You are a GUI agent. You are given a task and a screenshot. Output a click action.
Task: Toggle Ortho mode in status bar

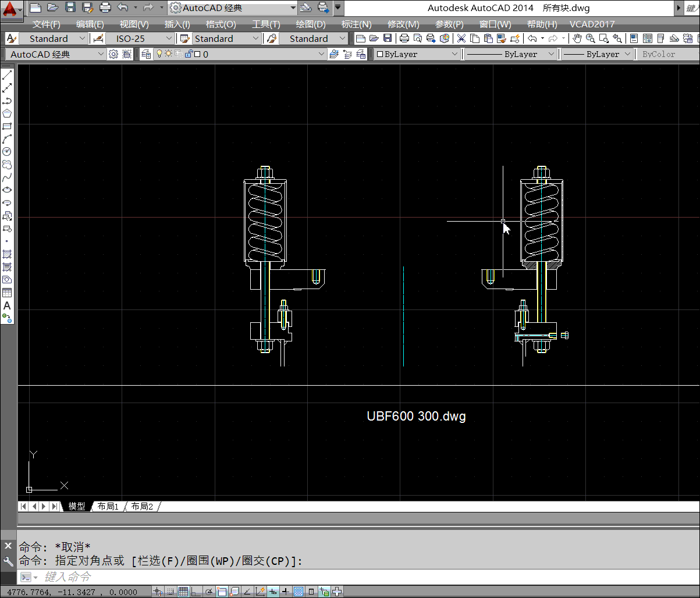tap(197, 592)
